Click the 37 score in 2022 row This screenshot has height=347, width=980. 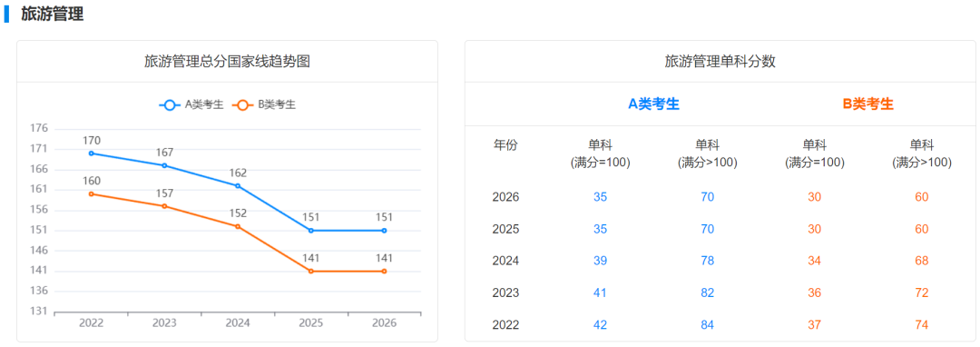tap(814, 325)
